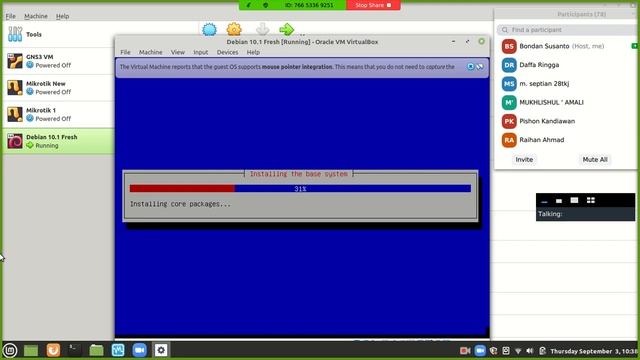This screenshot has width=640, height=360.
Task: Select GNS3 VM in the machine list
Action: (x=58, y=61)
